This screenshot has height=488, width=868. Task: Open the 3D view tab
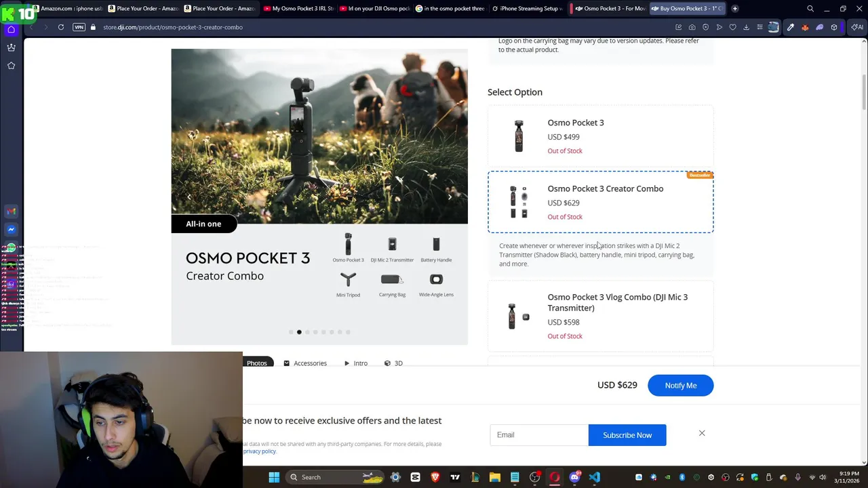pos(393,363)
